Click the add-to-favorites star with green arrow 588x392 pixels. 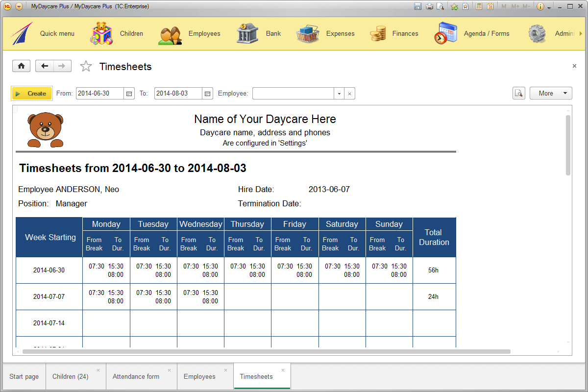coord(454,6)
